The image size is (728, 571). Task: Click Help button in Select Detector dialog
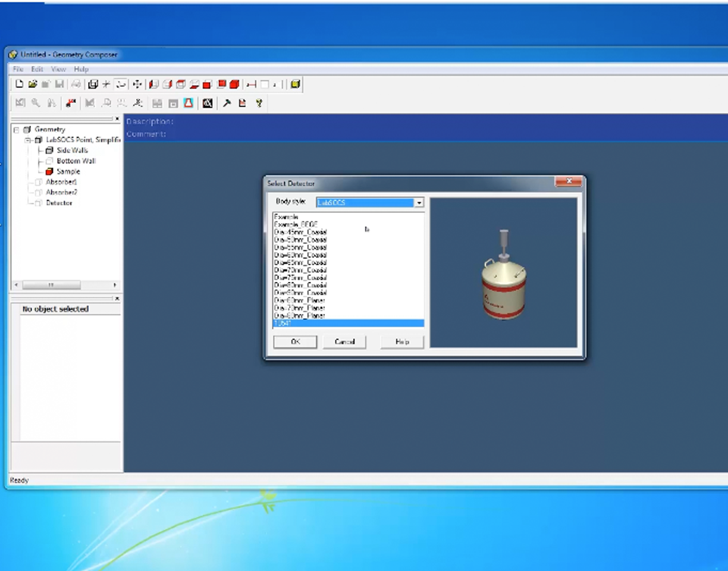point(402,341)
